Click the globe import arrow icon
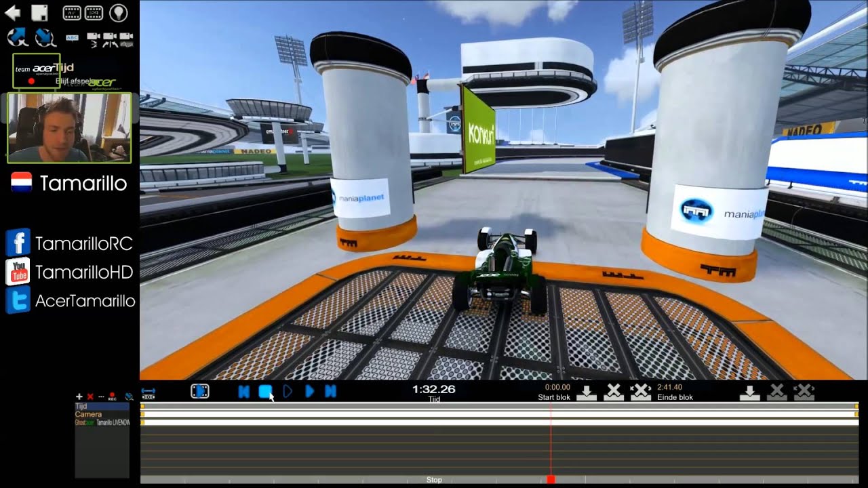Viewport: 868px width, 488px height. tap(45, 37)
